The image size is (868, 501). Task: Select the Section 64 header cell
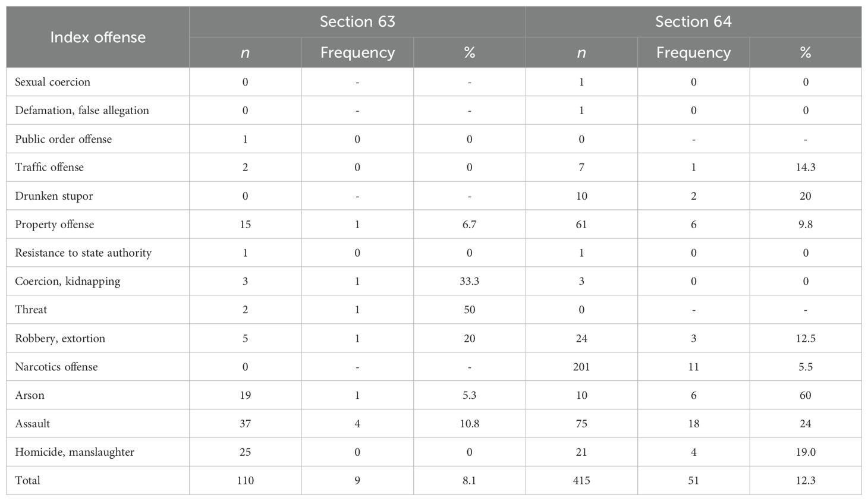[693, 22]
